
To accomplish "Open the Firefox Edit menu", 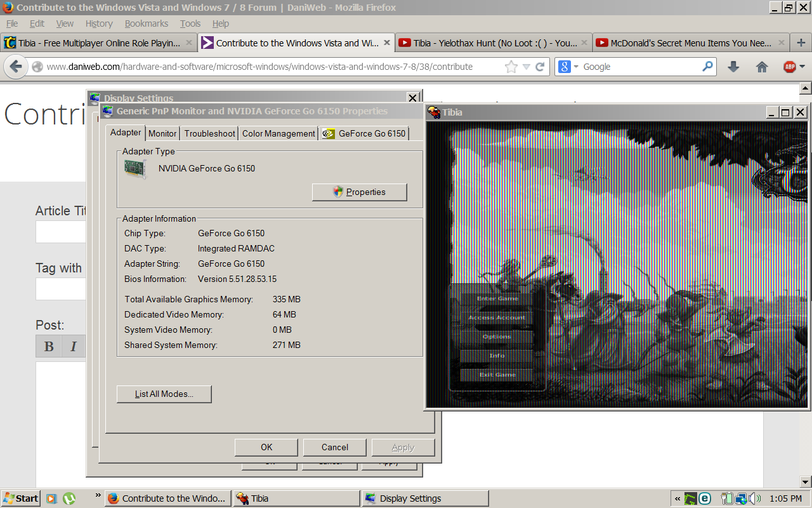I will click(x=37, y=23).
